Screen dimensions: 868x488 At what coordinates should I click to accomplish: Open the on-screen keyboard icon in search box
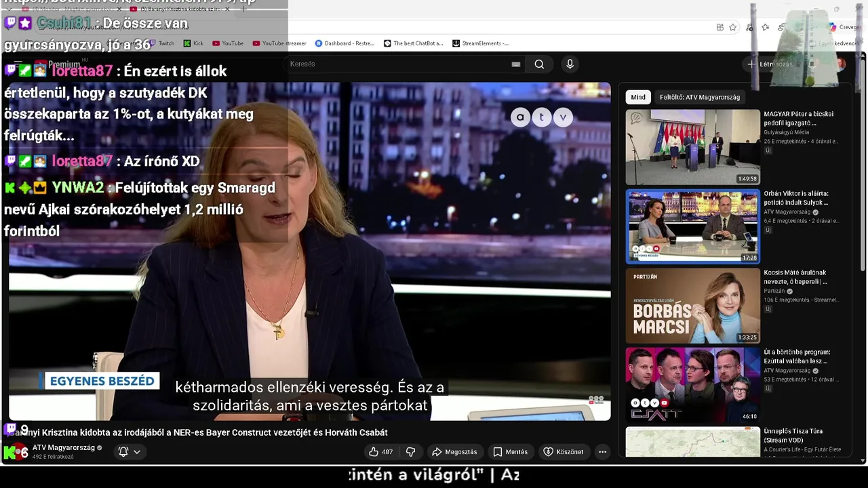click(x=516, y=64)
